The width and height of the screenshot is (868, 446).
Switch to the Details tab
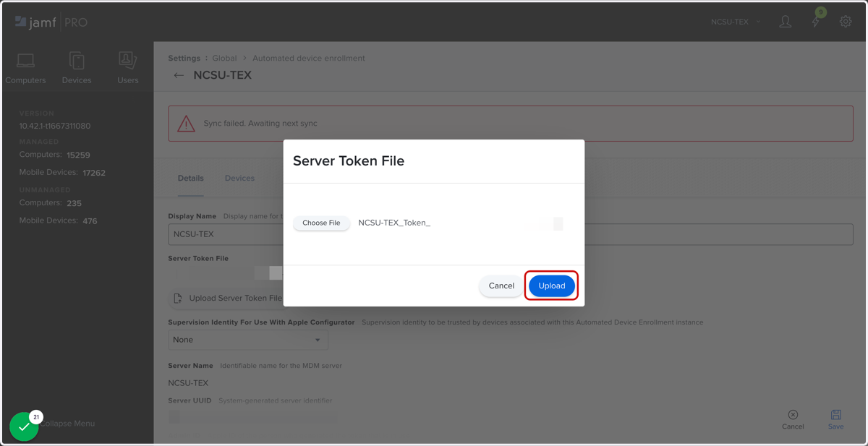tap(191, 178)
